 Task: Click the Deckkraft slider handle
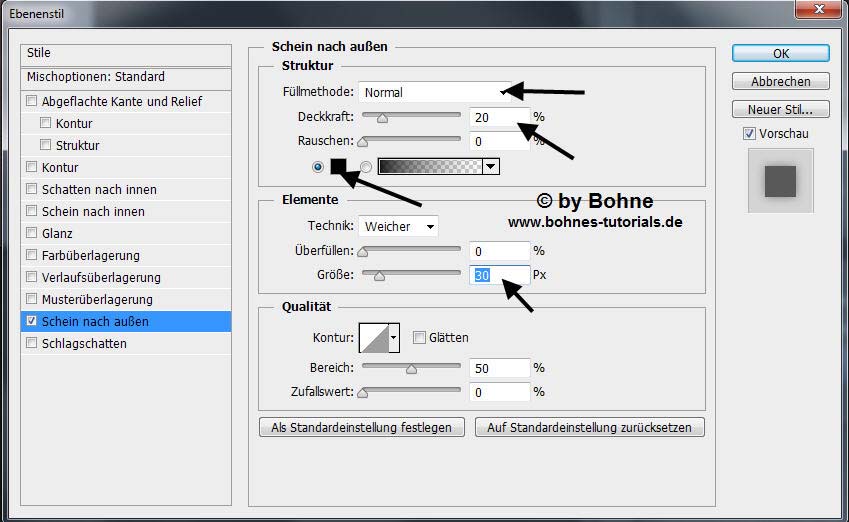381,117
